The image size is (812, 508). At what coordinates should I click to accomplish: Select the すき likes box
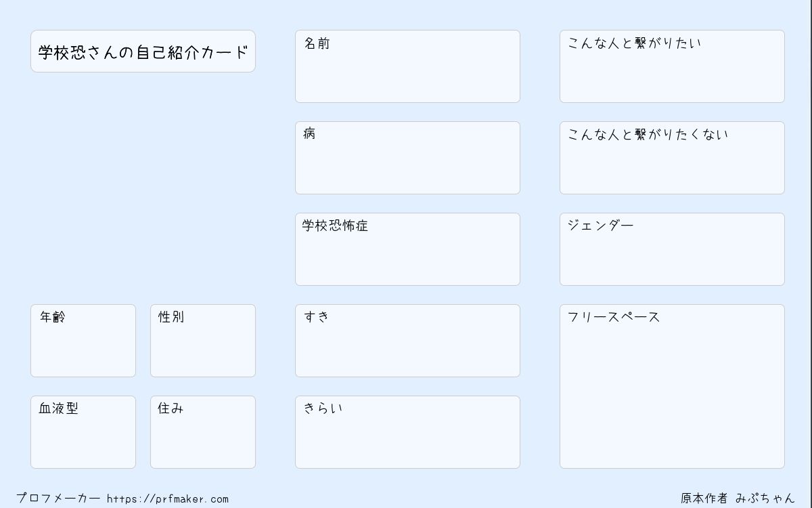click(x=407, y=341)
